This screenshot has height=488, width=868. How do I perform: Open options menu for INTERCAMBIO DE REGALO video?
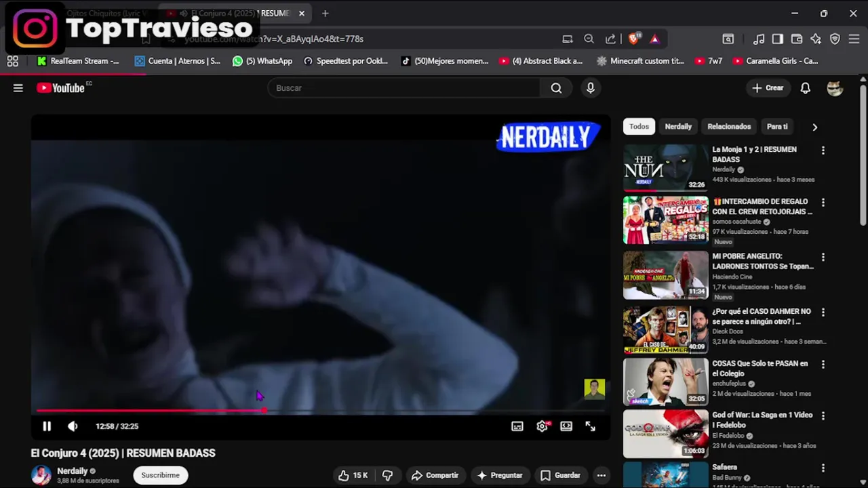[823, 203]
